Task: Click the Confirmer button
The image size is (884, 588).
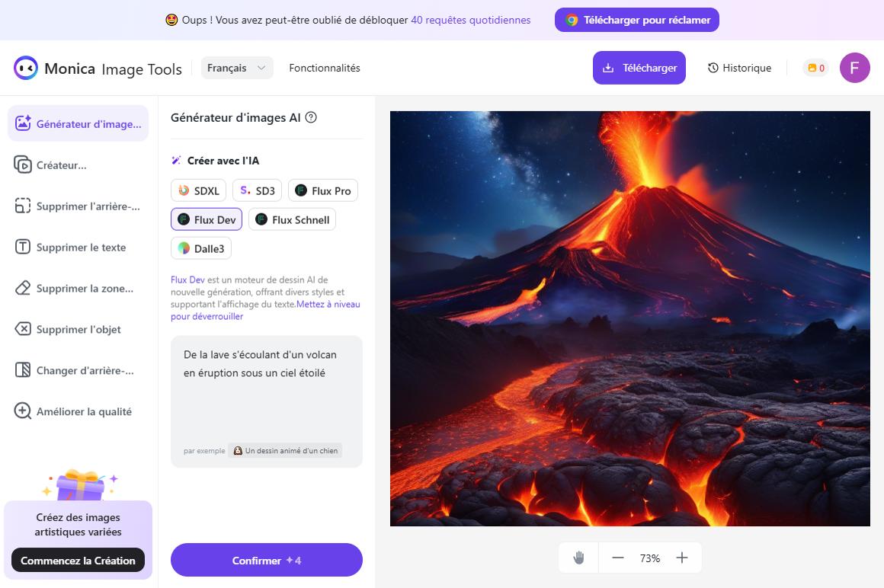Action: tap(267, 560)
